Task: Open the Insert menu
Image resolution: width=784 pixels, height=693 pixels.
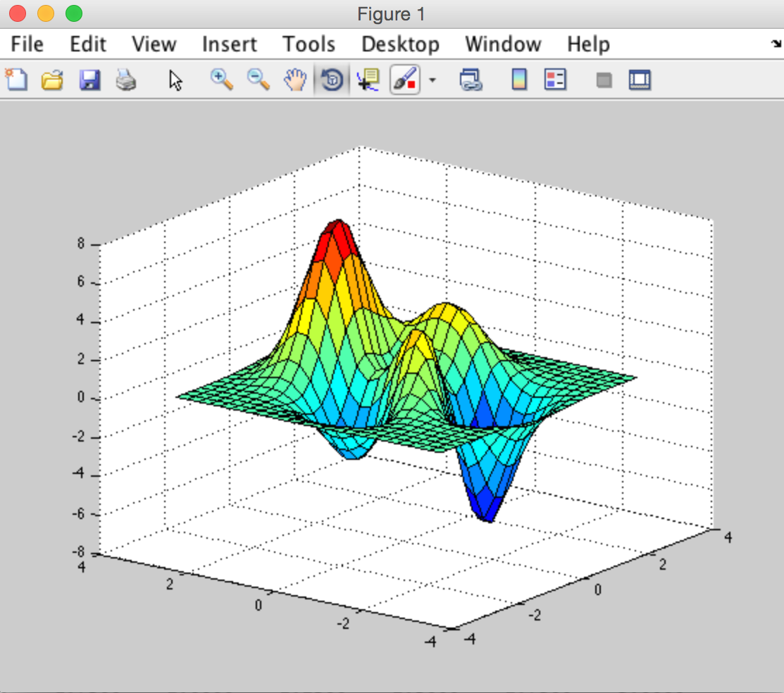Action: (x=230, y=44)
